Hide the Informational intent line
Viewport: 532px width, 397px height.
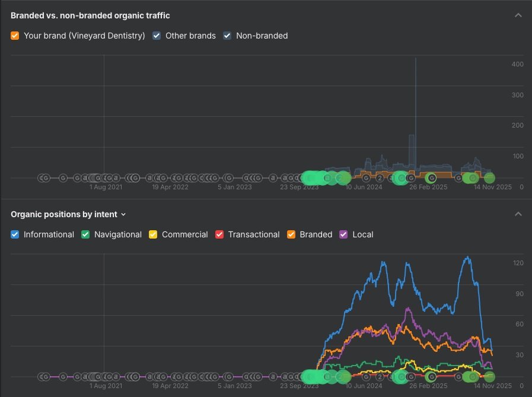coord(15,234)
